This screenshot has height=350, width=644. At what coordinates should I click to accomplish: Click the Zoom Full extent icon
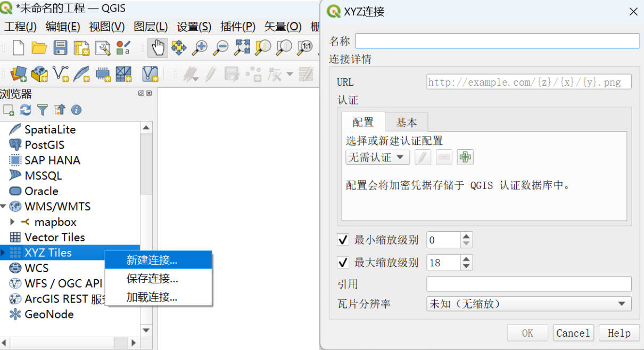pyautogui.click(x=242, y=47)
